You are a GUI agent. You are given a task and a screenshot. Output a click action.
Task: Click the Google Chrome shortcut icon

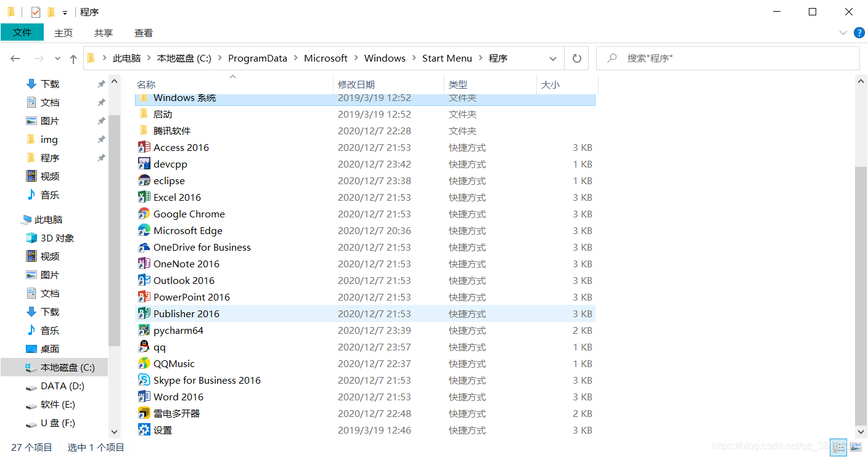144,214
